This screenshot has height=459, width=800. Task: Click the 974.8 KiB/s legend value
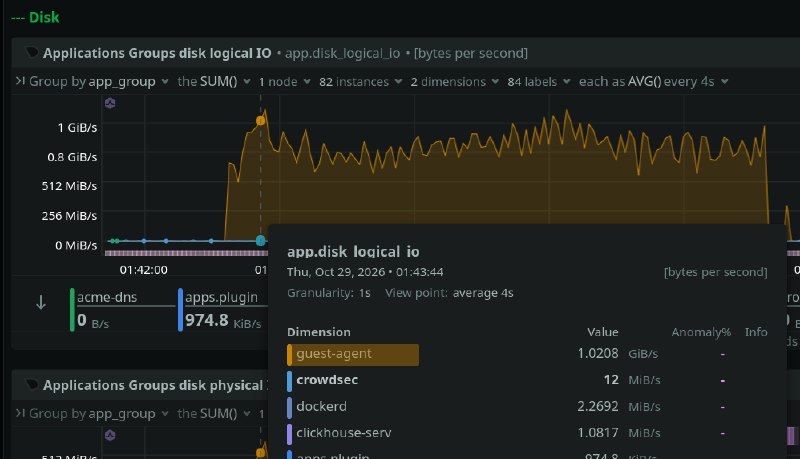pos(223,321)
